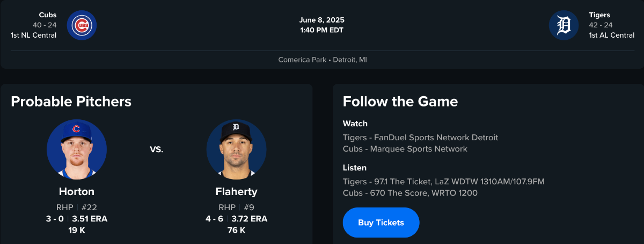
Task: Open Flaherty's pitcher headshot
Action: tap(236, 149)
